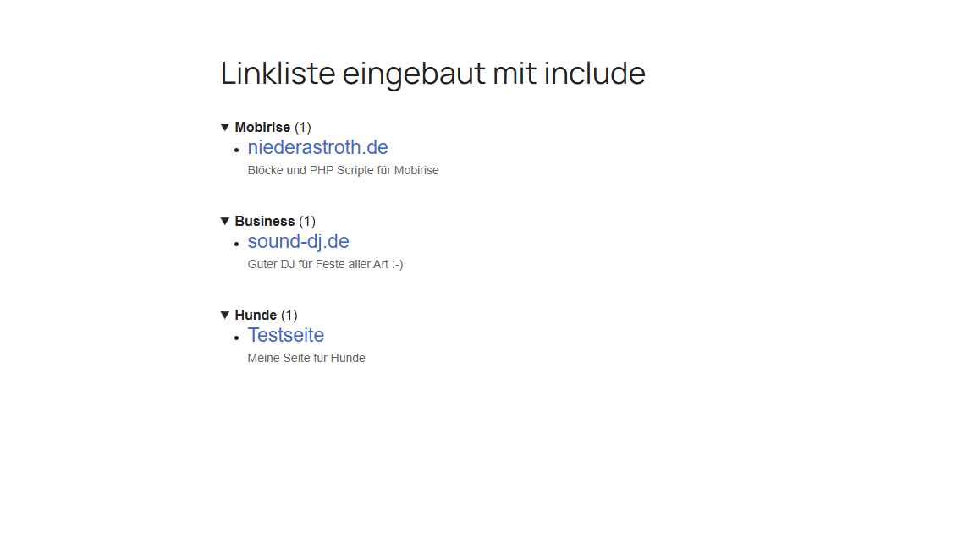
Task: Click the bullet before niederastroth.de
Action: pyautogui.click(x=237, y=151)
